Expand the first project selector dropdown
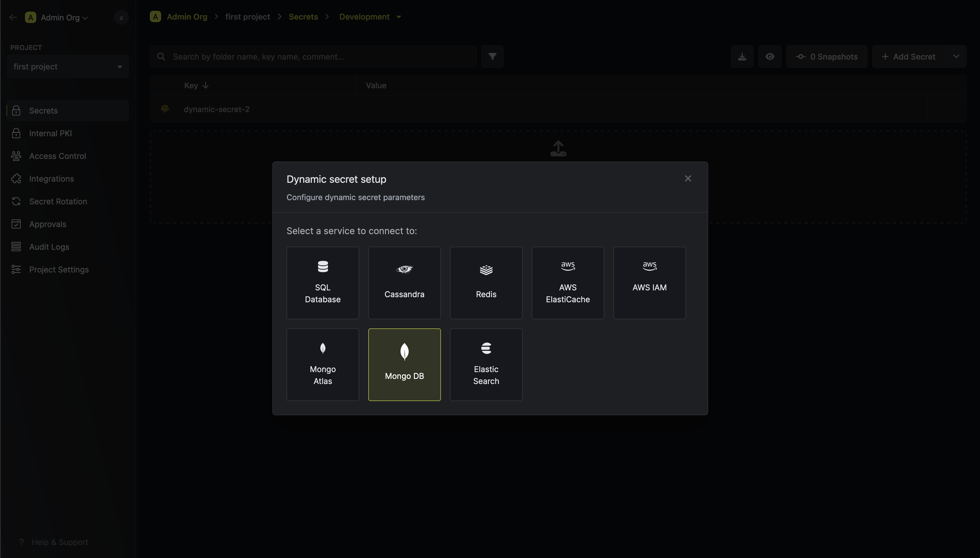 [68, 67]
